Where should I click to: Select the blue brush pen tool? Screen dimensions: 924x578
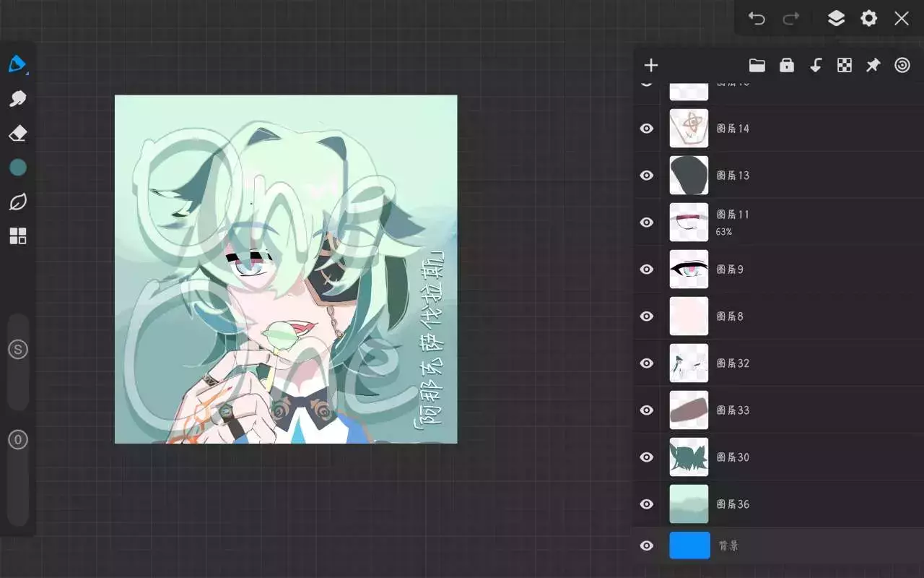point(17,64)
